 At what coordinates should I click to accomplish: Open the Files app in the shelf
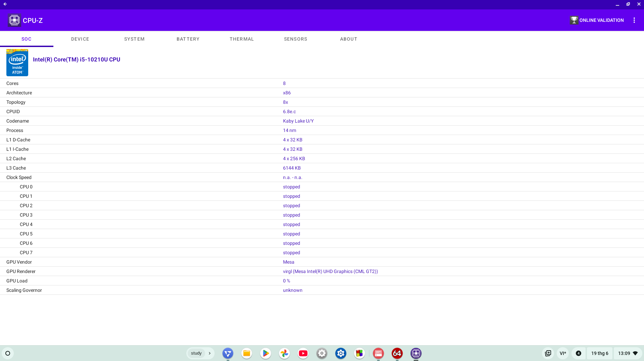click(x=247, y=353)
